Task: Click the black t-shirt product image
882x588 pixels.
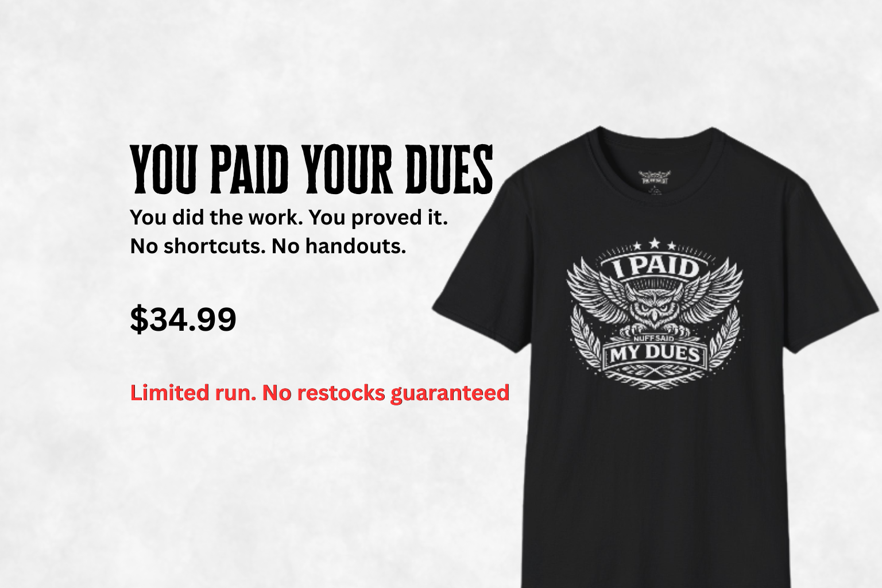Action: pyautogui.click(x=656, y=357)
